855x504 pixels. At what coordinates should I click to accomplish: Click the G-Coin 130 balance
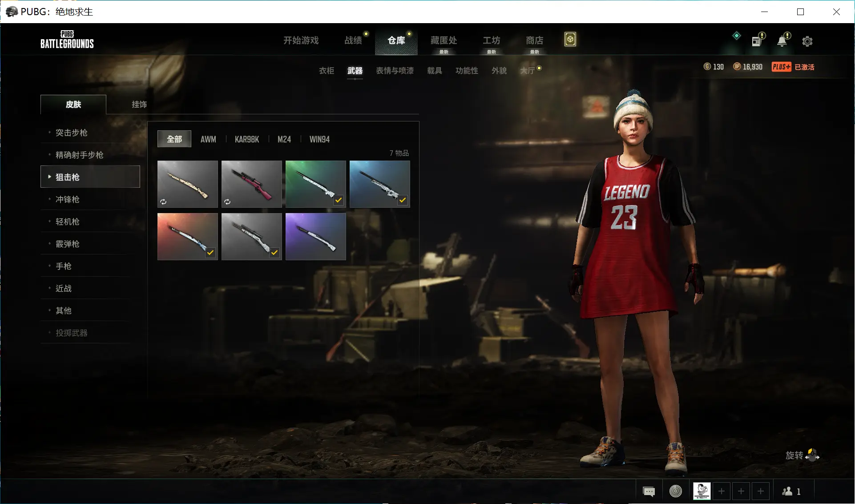pos(714,67)
